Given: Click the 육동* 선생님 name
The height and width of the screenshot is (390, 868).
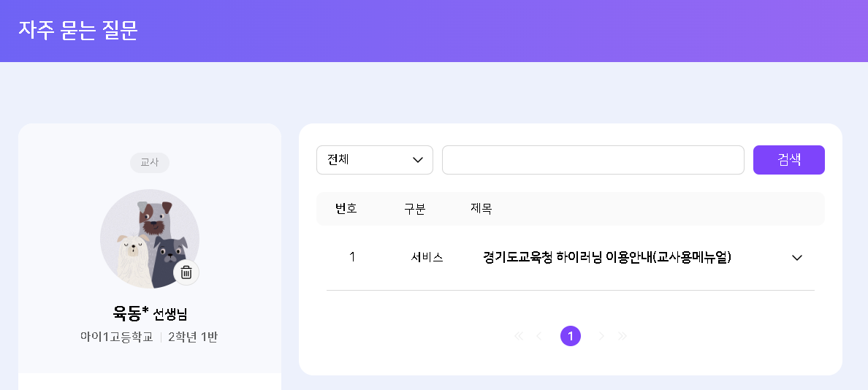Looking at the screenshot, I should click(150, 314).
